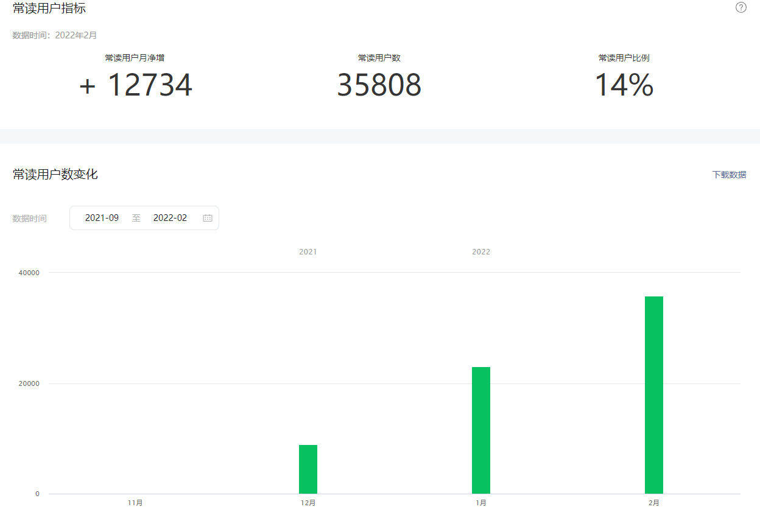Image resolution: width=760 pixels, height=532 pixels.
Task: Click the 11月 x-axis label
Action: [135, 503]
